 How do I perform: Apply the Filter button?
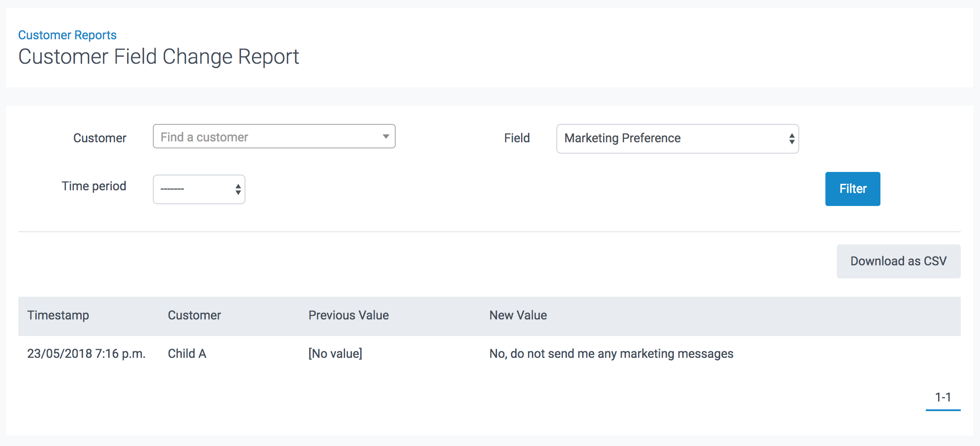tap(852, 189)
